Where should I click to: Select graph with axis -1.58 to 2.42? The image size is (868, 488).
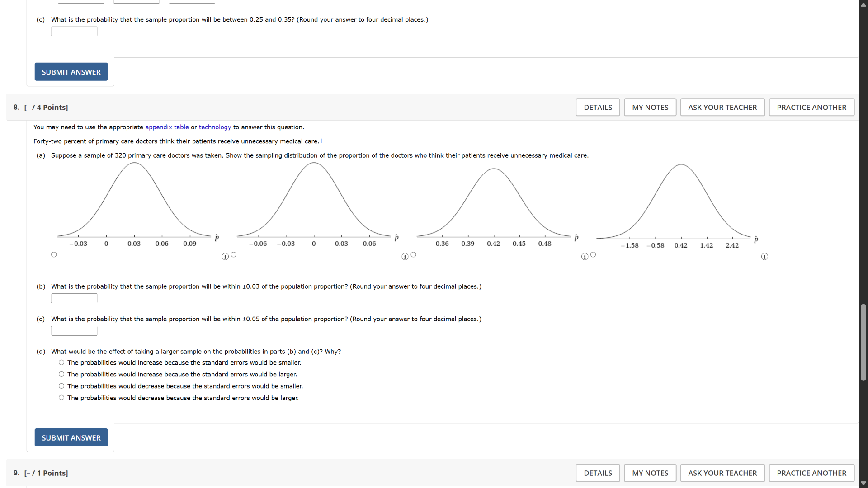coord(593,255)
